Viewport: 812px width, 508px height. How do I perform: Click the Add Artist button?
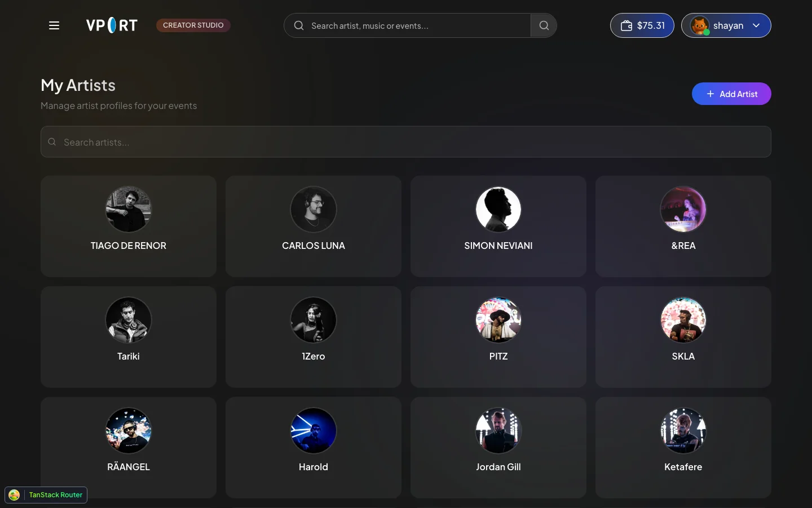(x=731, y=94)
